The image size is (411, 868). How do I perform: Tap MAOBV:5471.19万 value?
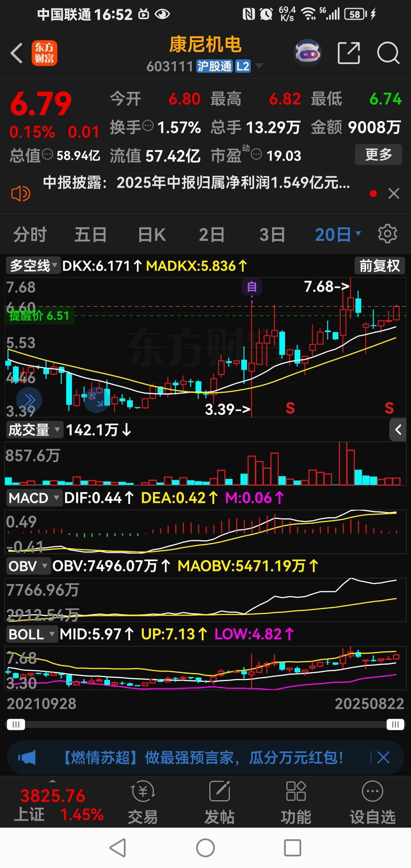pyautogui.click(x=248, y=566)
